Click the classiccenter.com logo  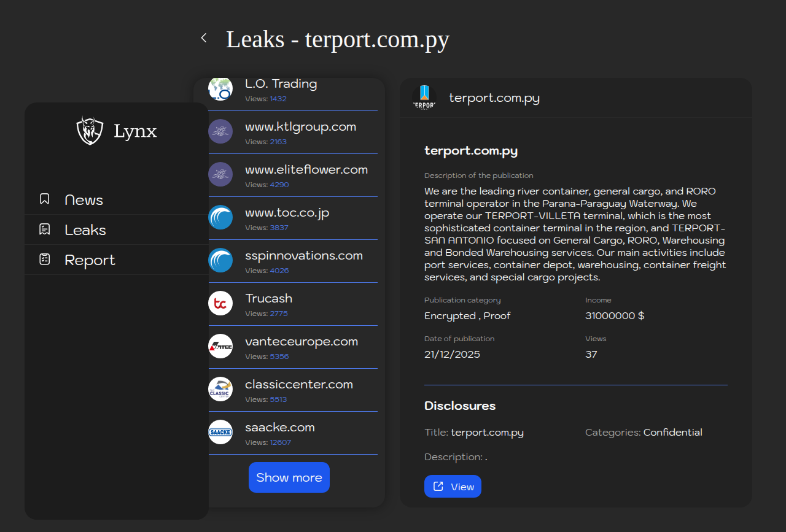tap(220, 389)
